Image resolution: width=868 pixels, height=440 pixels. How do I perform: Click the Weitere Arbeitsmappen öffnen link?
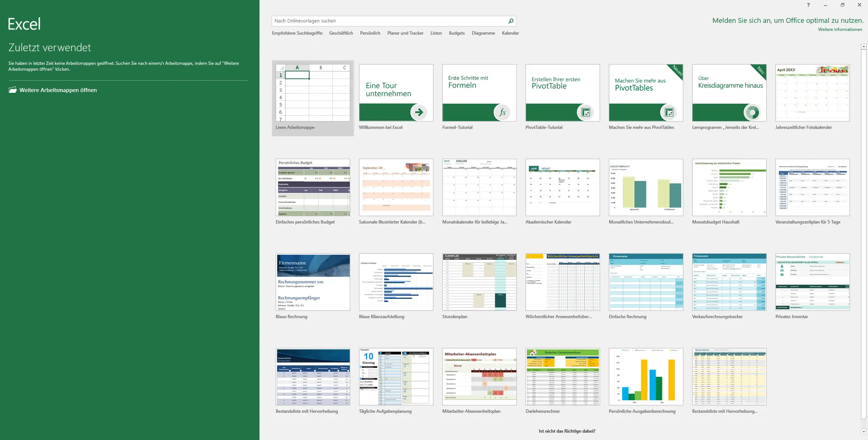pyautogui.click(x=58, y=90)
